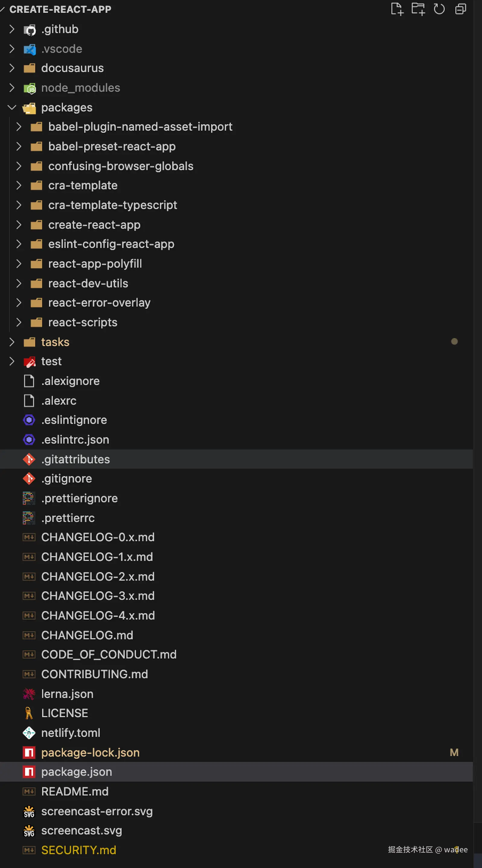
Task: Collapse all folders in Explorer
Action: (460, 9)
